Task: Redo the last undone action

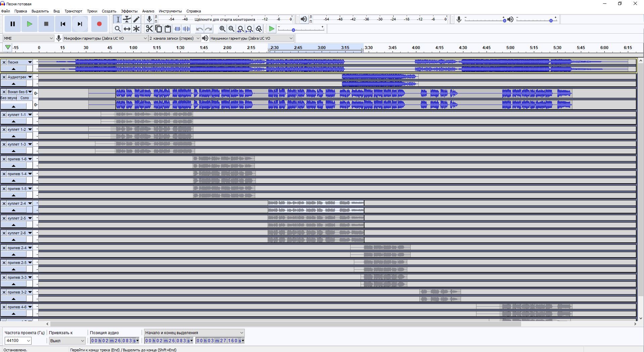Action: [209, 29]
